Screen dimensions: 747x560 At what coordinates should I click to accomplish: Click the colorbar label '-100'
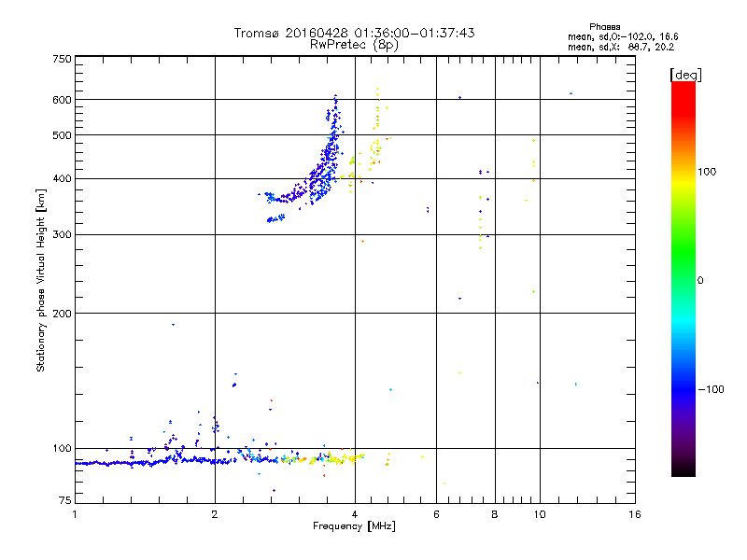[711, 389]
